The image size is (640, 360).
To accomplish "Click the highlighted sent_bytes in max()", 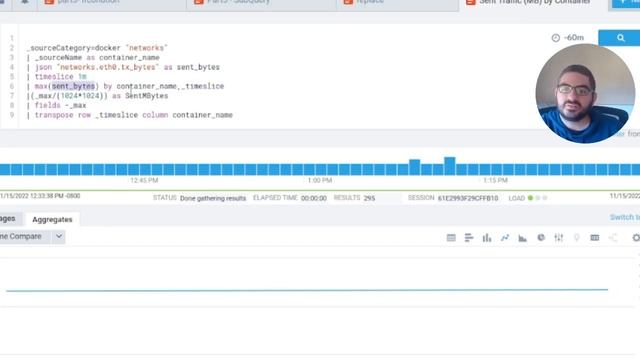I will tap(73, 86).
